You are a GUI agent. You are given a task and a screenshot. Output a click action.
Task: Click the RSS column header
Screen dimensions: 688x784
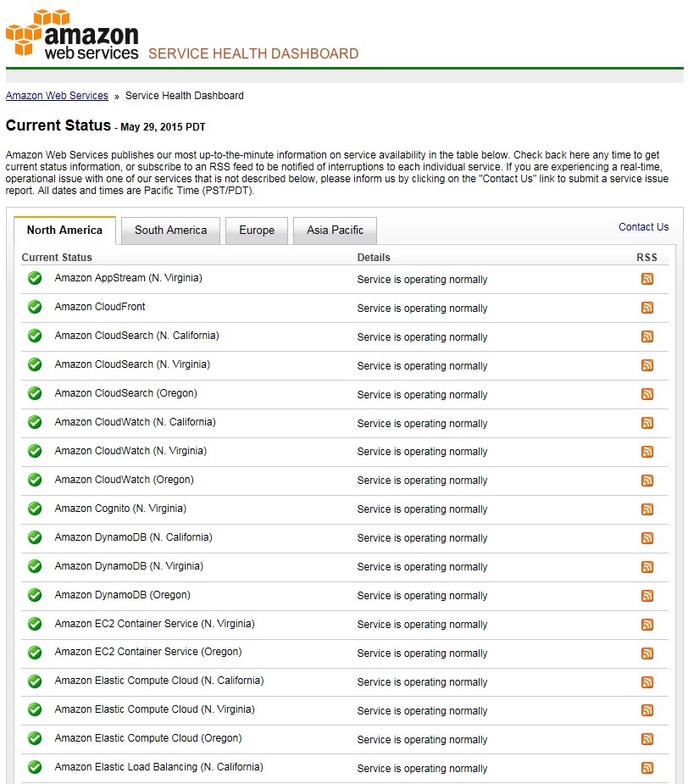pos(646,258)
